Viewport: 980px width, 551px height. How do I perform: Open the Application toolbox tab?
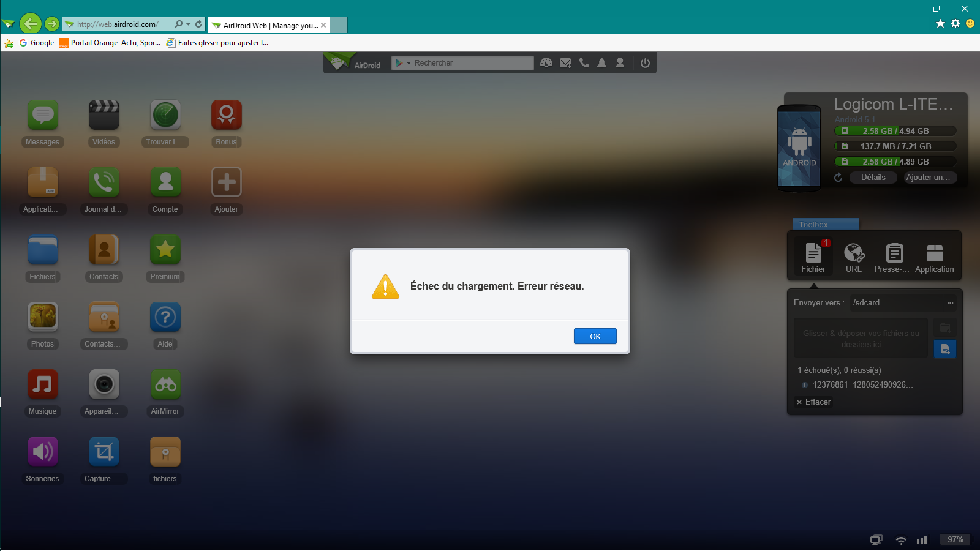(x=934, y=257)
